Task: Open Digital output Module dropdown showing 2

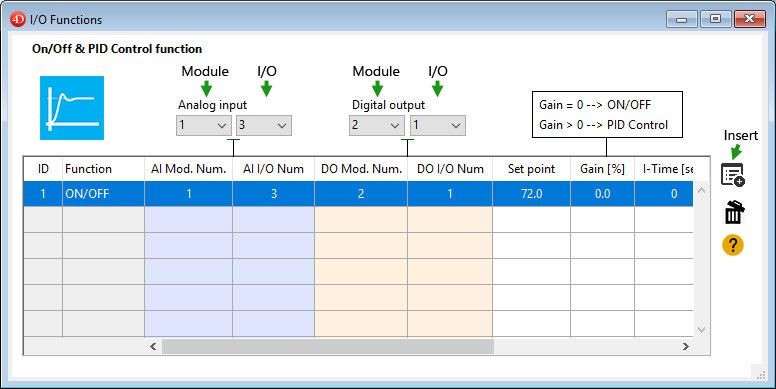Action: tap(377, 125)
